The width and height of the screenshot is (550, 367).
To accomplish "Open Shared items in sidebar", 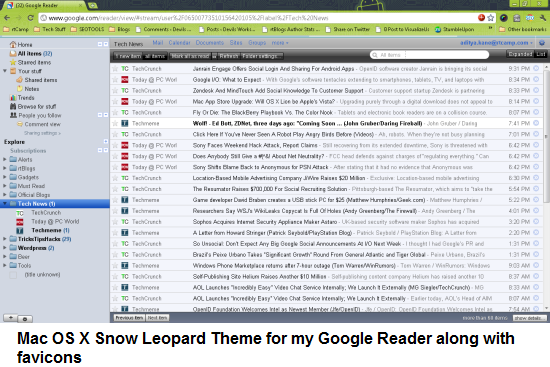I will click(x=41, y=80).
